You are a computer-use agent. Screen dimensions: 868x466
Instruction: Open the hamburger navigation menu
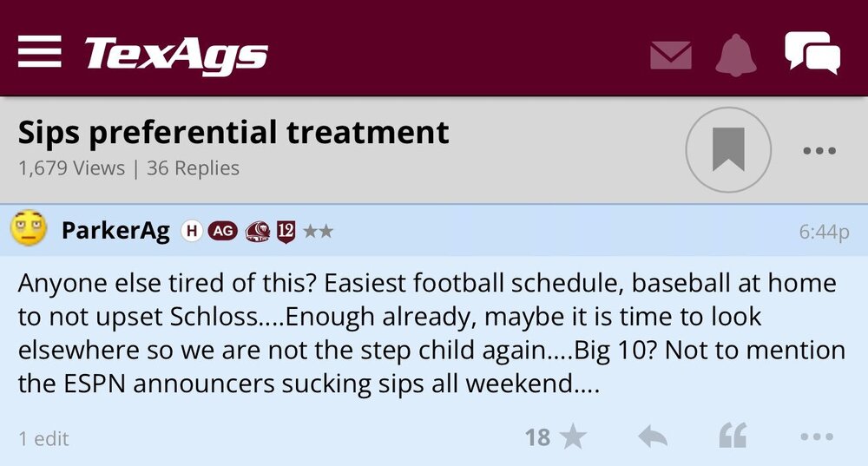click(x=39, y=53)
